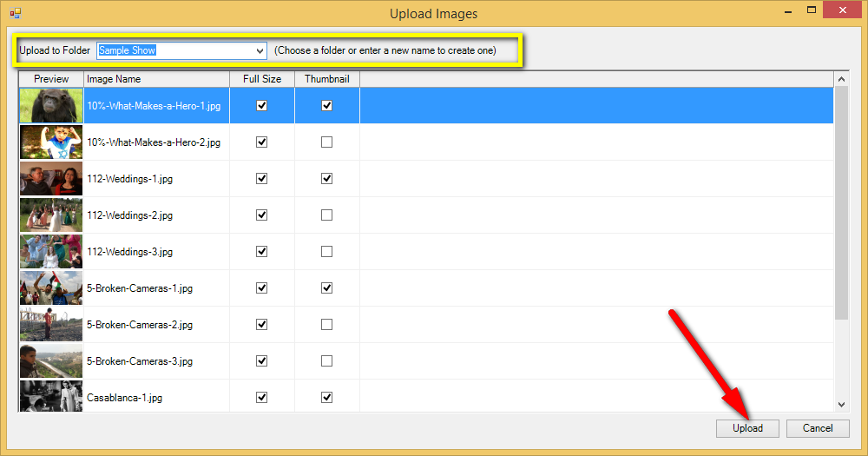Click the vertical scrollbar thumb

tap(841, 203)
